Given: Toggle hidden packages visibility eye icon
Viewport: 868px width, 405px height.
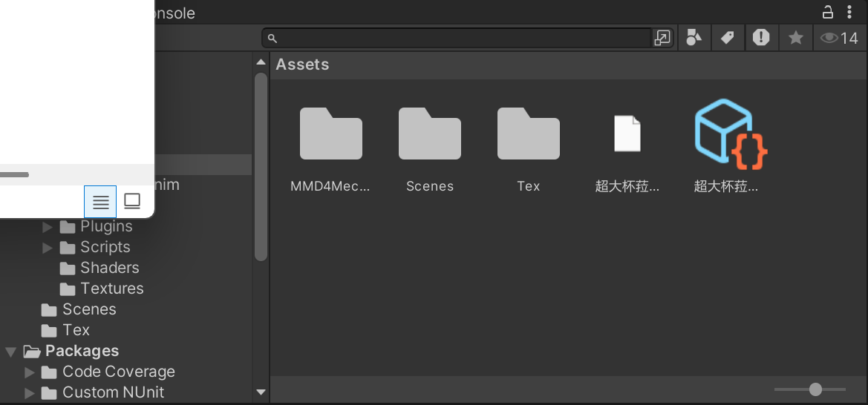Looking at the screenshot, I should tap(838, 38).
